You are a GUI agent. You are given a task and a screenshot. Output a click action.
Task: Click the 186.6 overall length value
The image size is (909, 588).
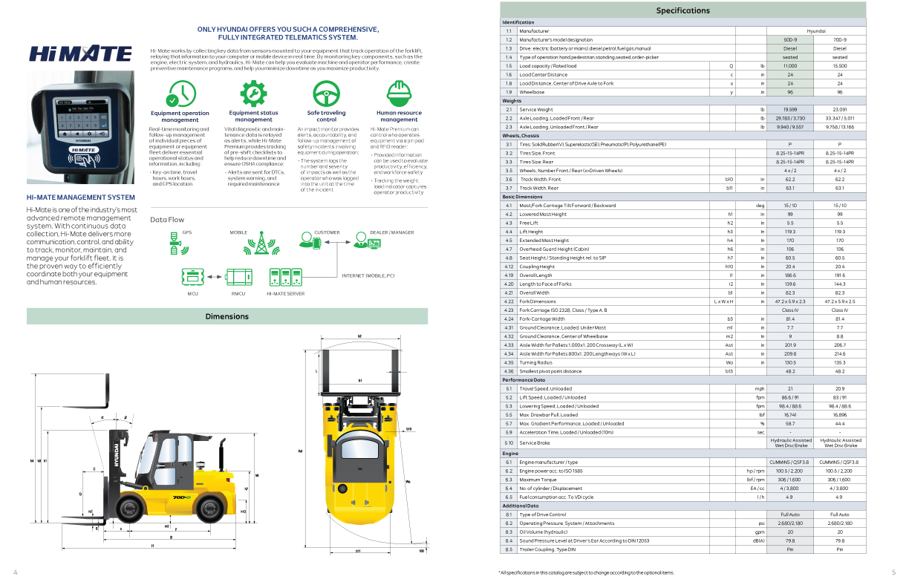click(790, 275)
